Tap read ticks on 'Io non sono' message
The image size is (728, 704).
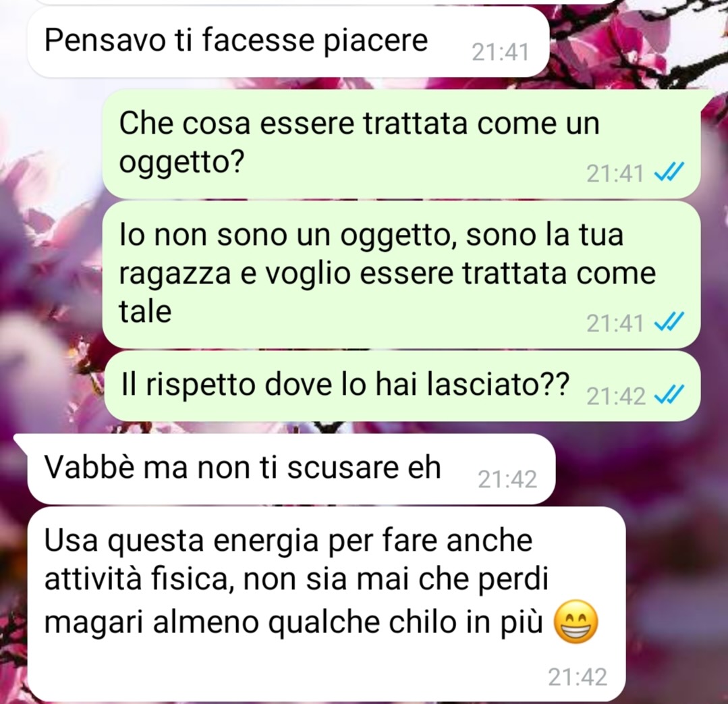pyautogui.click(x=669, y=323)
